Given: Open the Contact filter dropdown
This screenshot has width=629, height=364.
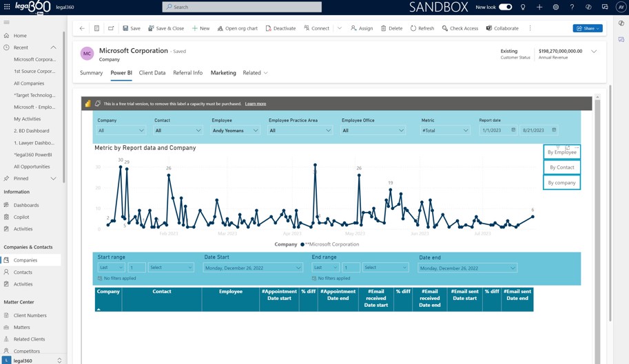Looking at the screenshot, I should (x=178, y=131).
